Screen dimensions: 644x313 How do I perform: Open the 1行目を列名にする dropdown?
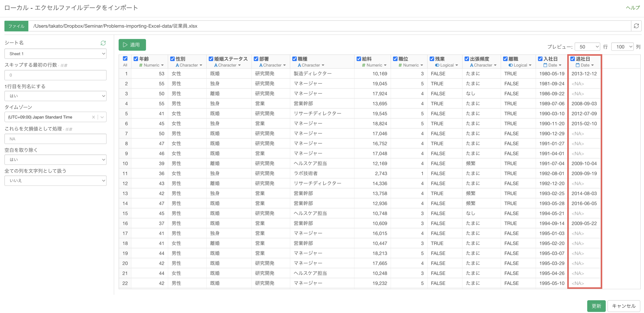coord(55,96)
